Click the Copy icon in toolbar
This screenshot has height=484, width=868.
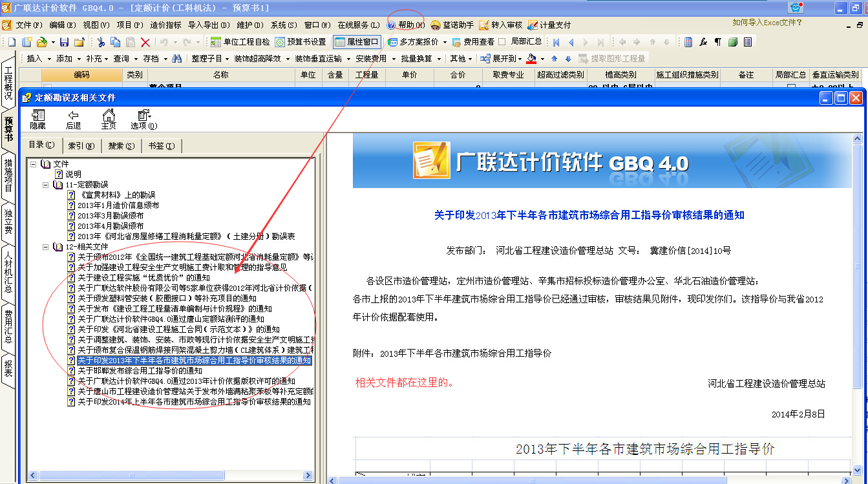tap(116, 42)
